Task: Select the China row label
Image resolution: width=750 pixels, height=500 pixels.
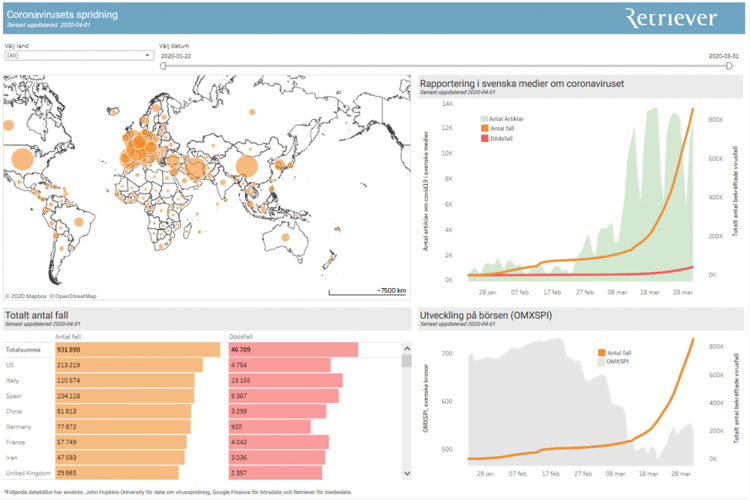Action: (x=16, y=411)
